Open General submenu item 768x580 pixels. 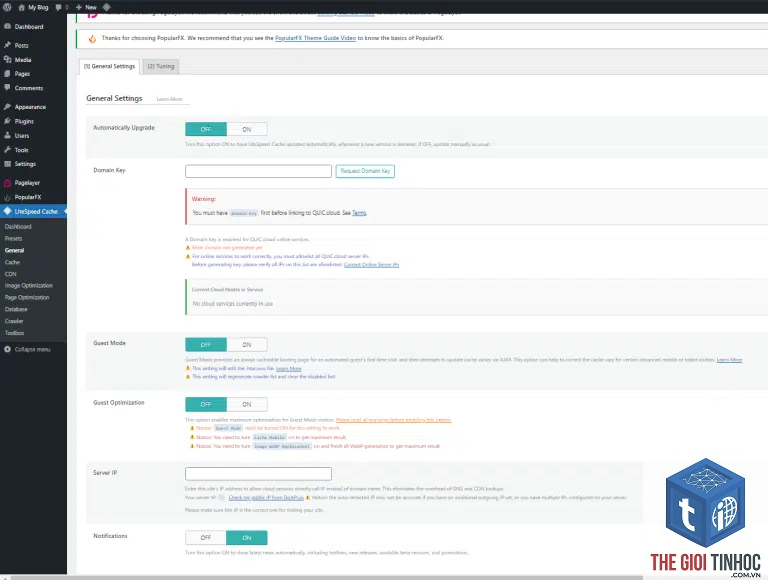tap(14, 250)
